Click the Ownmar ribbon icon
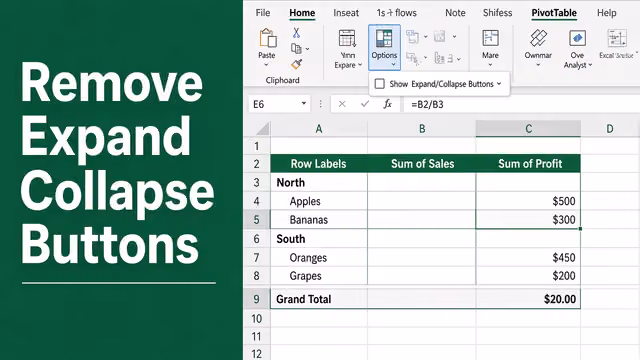 [x=538, y=39]
